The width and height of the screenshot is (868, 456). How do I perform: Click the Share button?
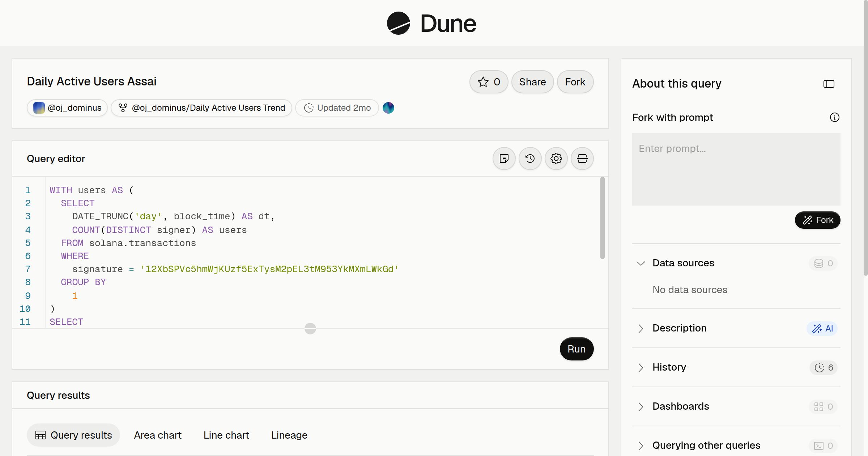click(532, 82)
